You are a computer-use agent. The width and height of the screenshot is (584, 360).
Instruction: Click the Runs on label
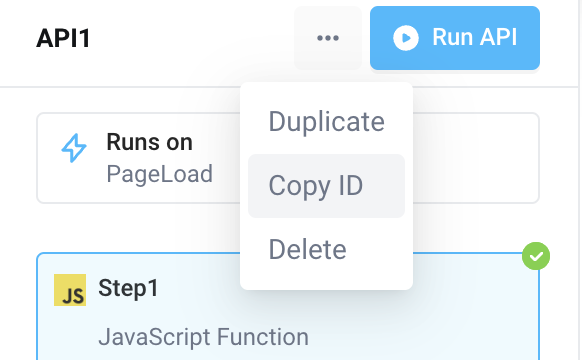click(x=150, y=142)
